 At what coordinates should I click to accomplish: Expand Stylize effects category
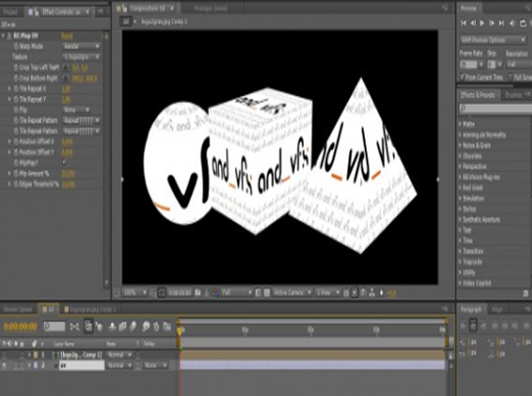(x=461, y=208)
